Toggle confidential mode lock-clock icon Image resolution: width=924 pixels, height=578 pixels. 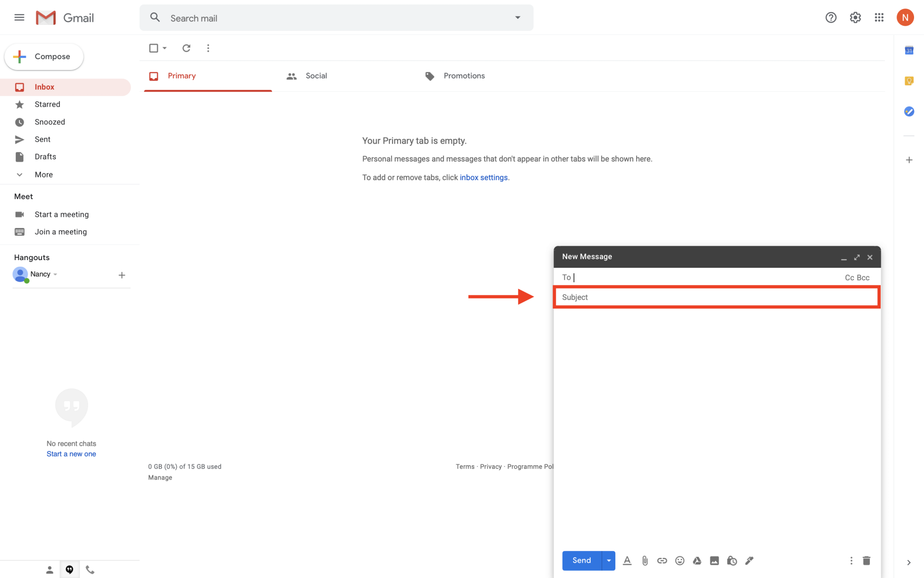(732, 560)
